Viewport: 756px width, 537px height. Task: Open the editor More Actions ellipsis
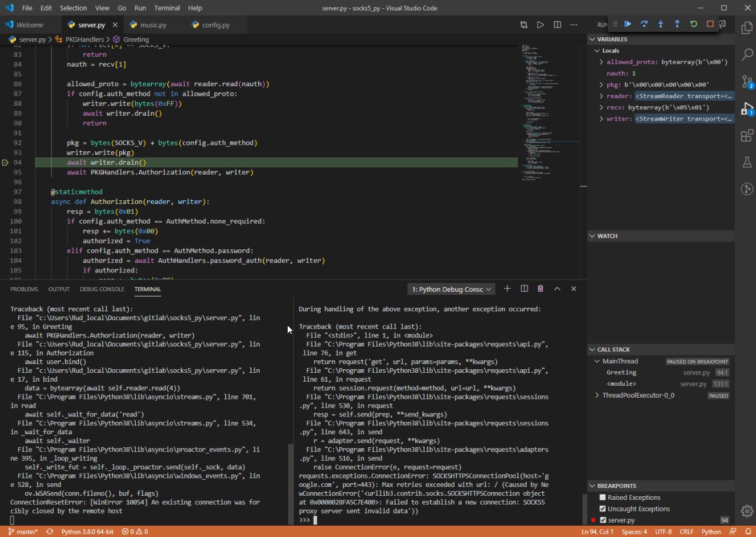[573, 25]
